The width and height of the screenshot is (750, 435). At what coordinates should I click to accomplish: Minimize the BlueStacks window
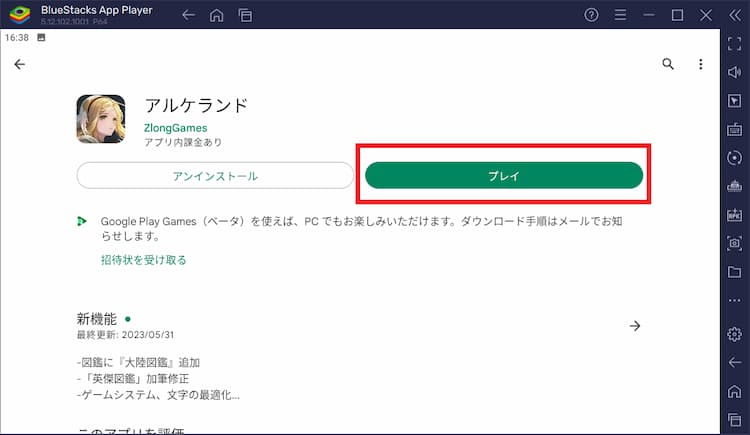point(649,15)
